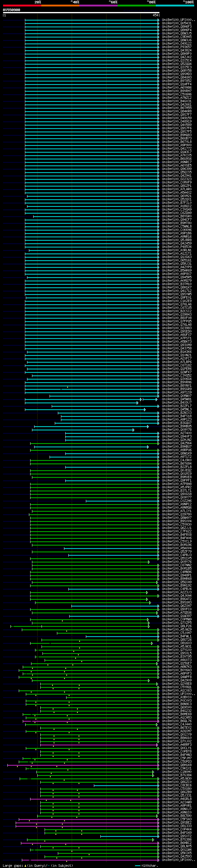This screenshot has height=868, width=197.
Task: Open hit UniRef100_C1N0H0
Action: (177, 772)
